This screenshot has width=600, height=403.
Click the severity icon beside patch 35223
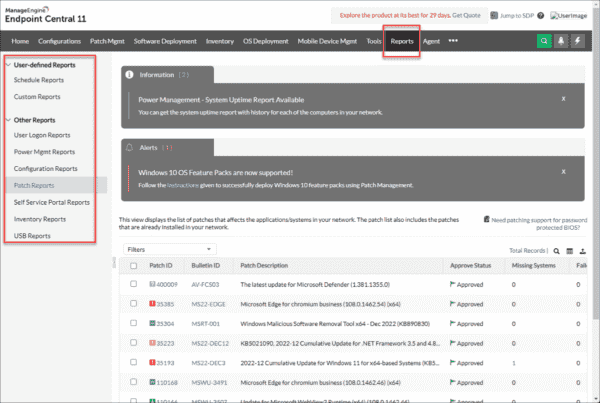coord(152,343)
